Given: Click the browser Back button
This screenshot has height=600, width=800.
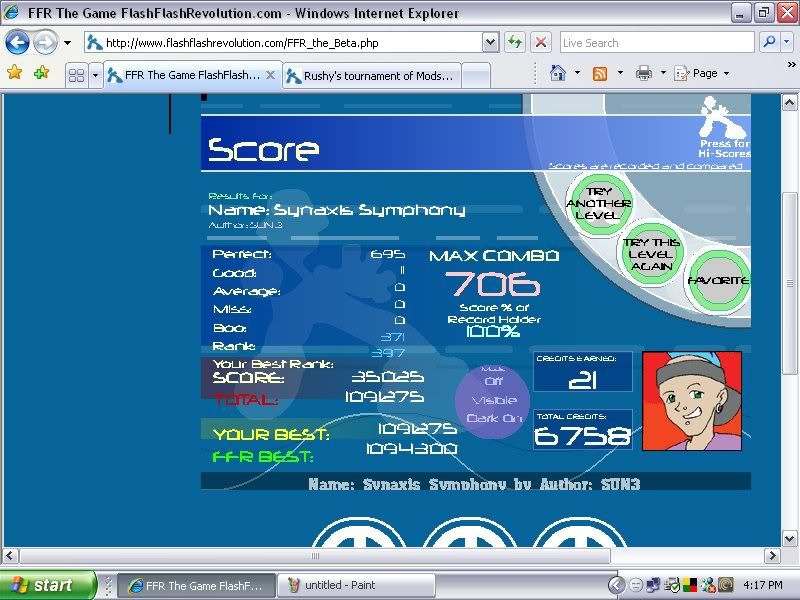Looking at the screenshot, I should tap(17, 43).
